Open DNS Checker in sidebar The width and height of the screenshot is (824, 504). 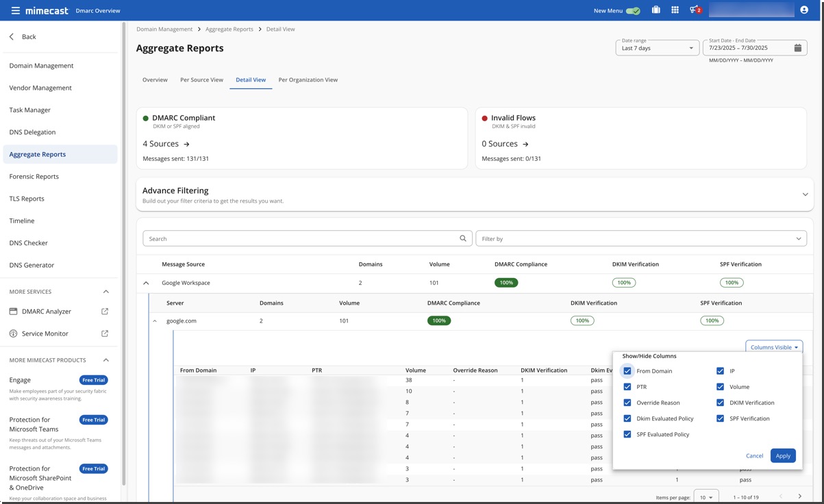tap(29, 243)
